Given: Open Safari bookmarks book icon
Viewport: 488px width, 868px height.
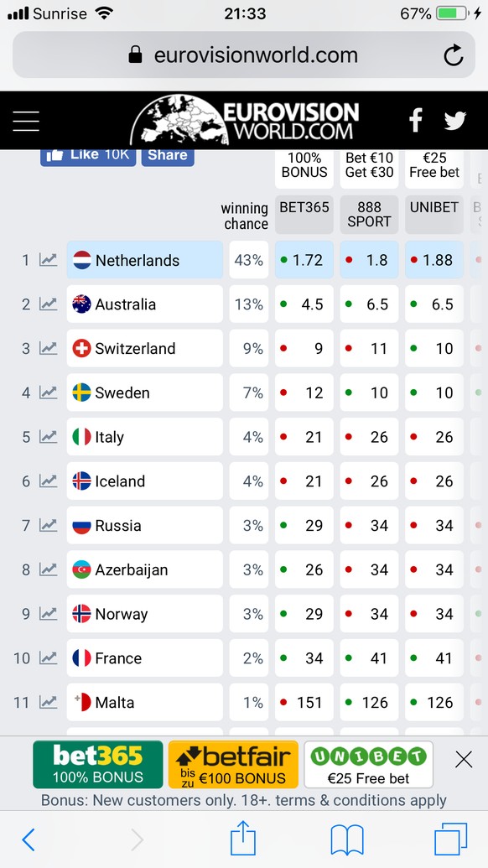Looking at the screenshot, I should pyautogui.click(x=347, y=839).
